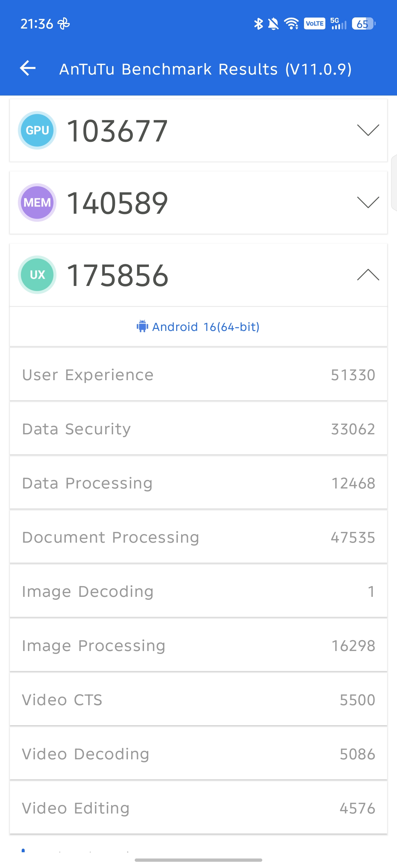
Task: Tap the muted bell notification icon
Action: point(273,24)
